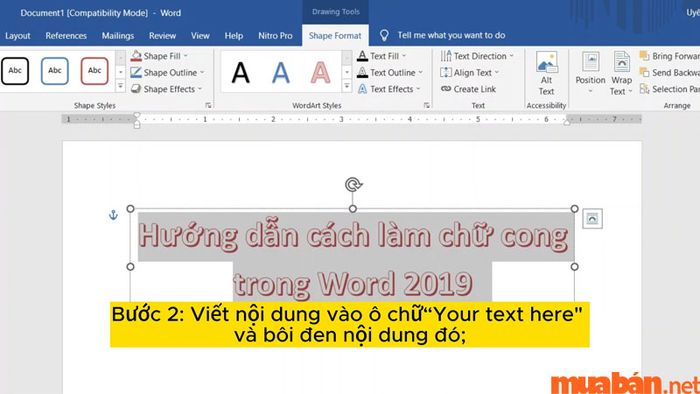
Task: Open WordArt Styles dialog launcher
Action: [427, 105]
